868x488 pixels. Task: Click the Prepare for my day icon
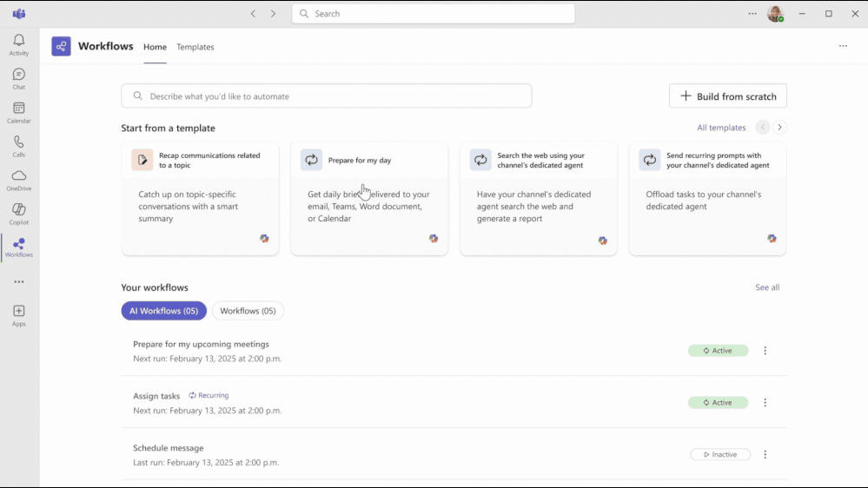click(x=312, y=160)
